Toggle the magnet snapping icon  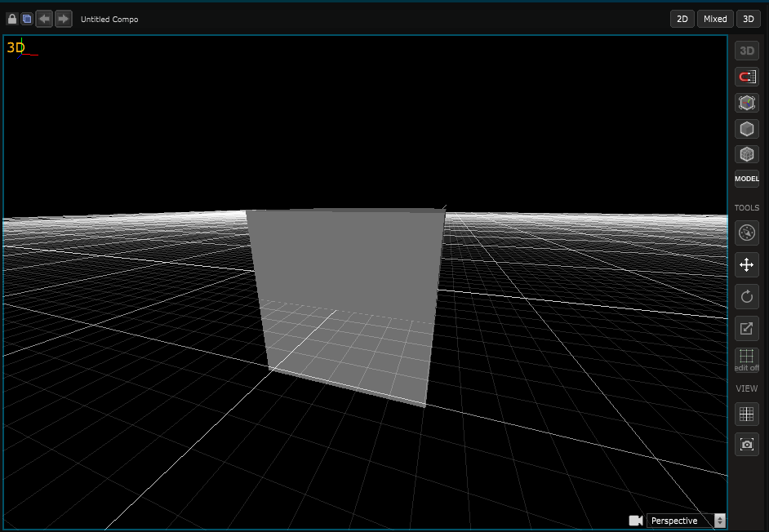(x=747, y=77)
